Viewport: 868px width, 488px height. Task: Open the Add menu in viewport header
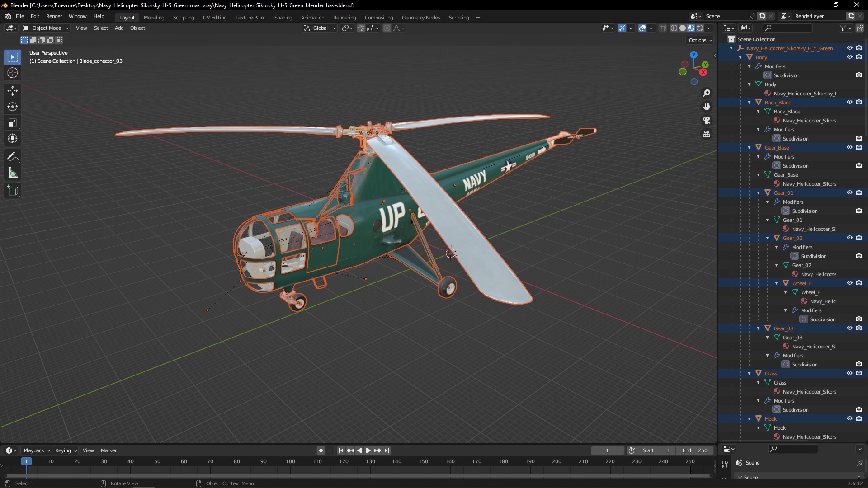point(119,28)
